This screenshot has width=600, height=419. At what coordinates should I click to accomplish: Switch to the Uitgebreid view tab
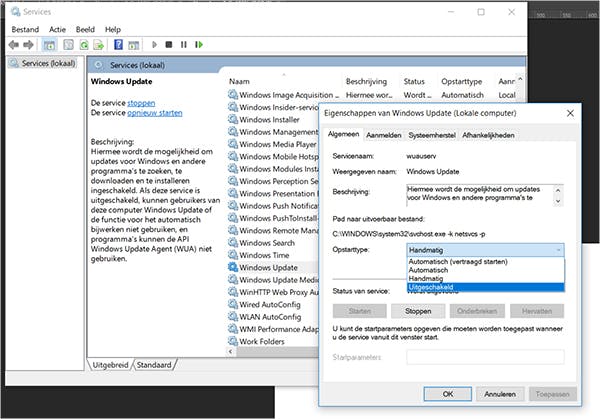[110, 365]
